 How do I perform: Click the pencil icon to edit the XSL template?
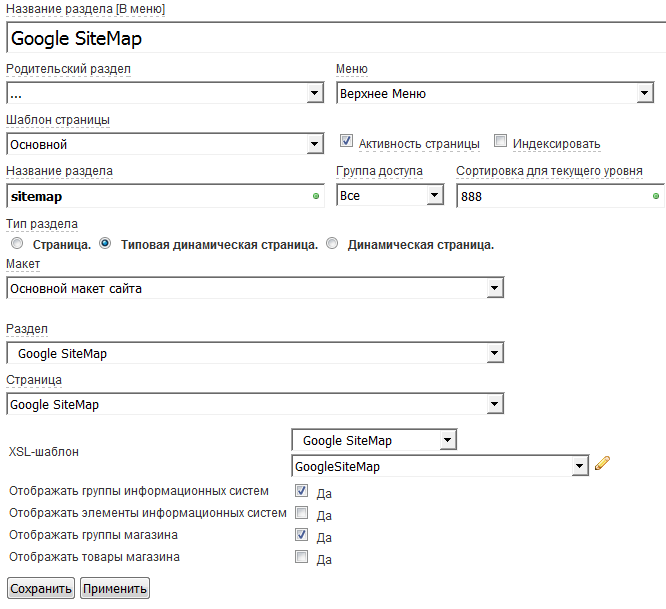click(602, 463)
